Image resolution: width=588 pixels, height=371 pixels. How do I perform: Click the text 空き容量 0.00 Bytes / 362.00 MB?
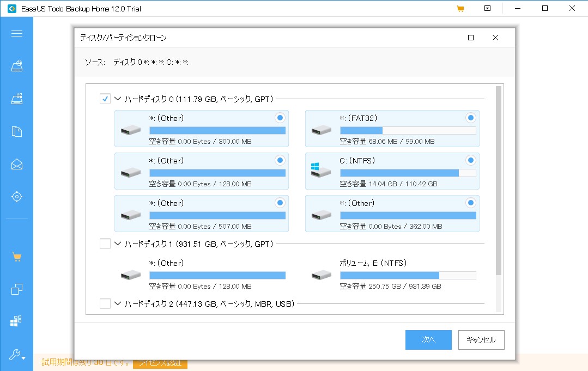391,226
